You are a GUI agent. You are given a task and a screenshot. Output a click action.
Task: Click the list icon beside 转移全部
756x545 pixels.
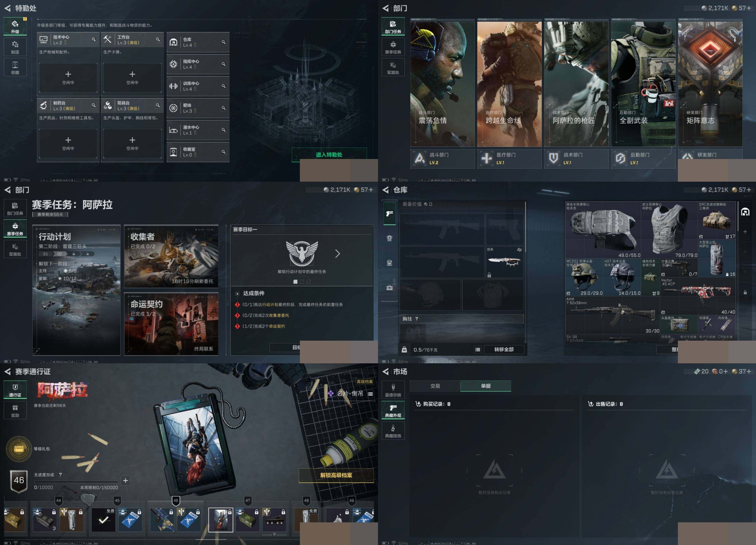[477, 349]
